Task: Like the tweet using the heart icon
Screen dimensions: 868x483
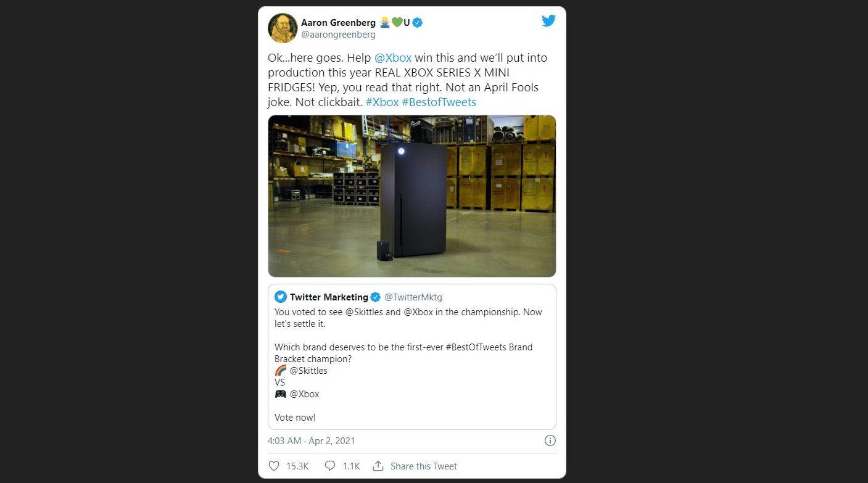Action: coord(274,466)
